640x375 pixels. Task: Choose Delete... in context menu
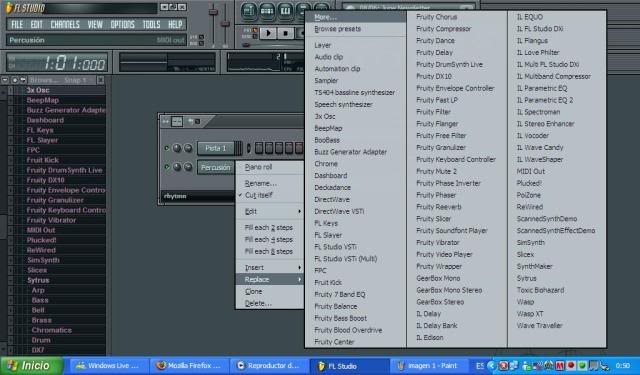[270, 303]
